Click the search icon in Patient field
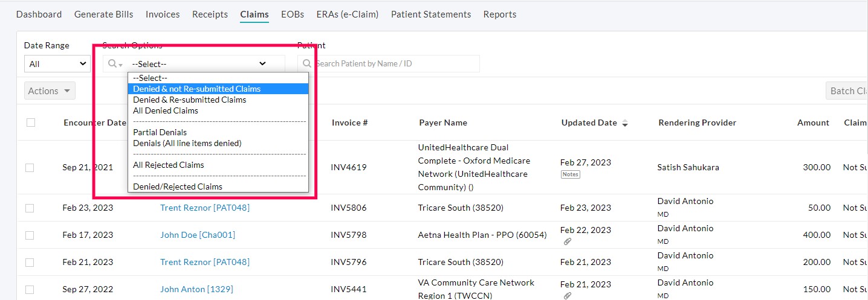 (307, 63)
